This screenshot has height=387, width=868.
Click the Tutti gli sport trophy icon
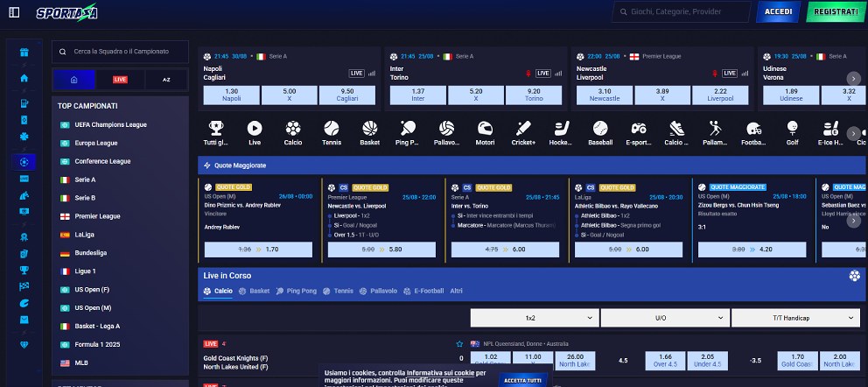pyautogui.click(x=215, y=129)
